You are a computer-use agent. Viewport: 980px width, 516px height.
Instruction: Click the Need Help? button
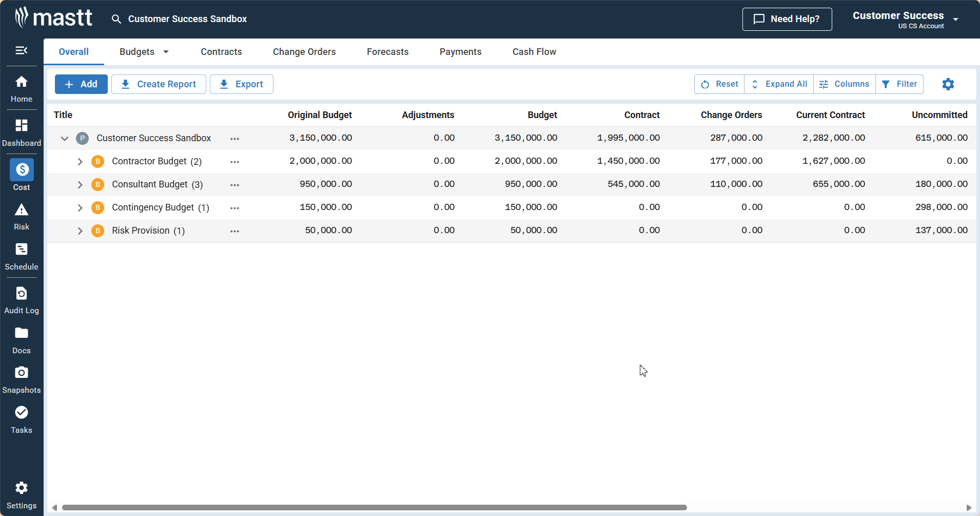(x=787, y=19)
